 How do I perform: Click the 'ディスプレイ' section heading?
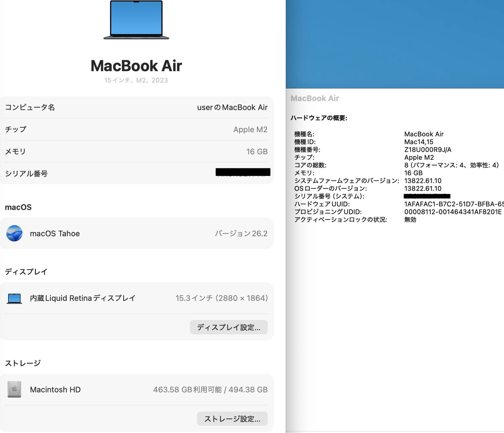[x=26, y=272]
